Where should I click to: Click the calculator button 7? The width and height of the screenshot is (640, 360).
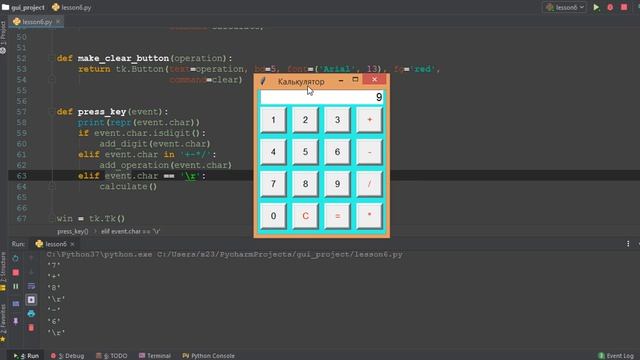pos(273,184)
